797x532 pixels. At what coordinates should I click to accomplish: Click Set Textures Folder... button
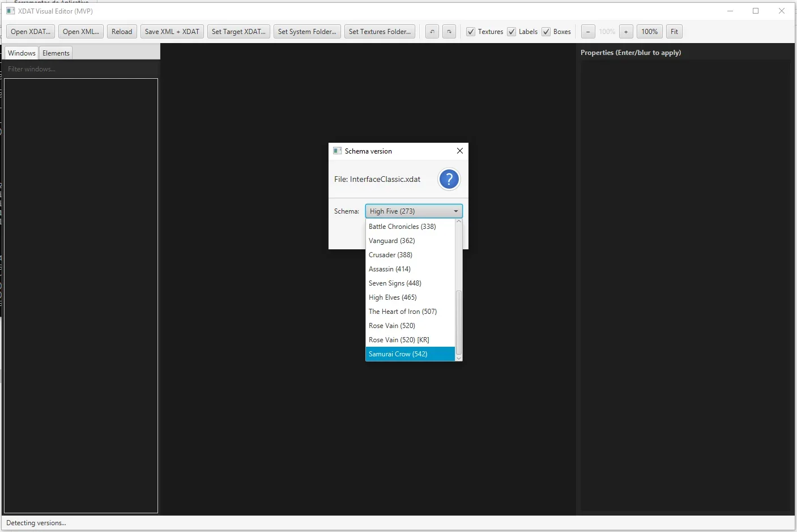coord(380,32)
